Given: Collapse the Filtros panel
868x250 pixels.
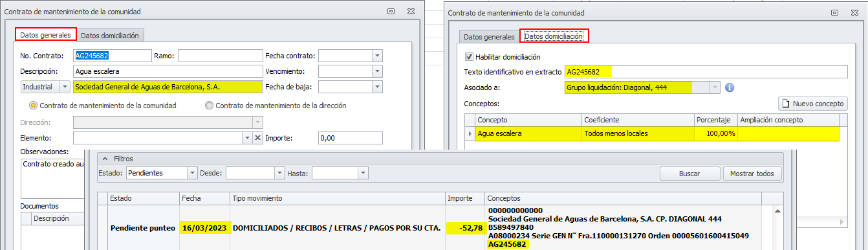Looking at the screenshot, I should point(105,158).
